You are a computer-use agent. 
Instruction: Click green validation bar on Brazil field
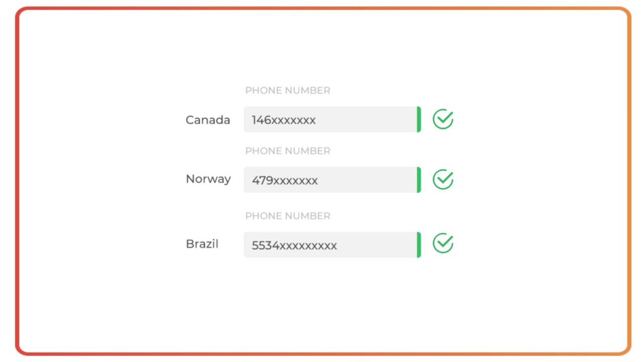tap(419, 245)
